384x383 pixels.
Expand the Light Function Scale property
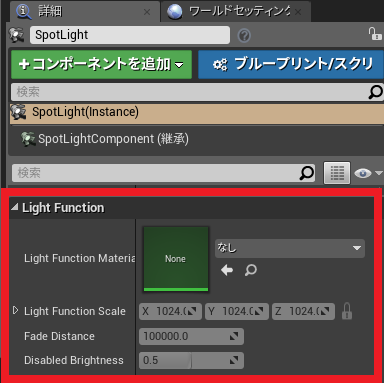point(15,311)
